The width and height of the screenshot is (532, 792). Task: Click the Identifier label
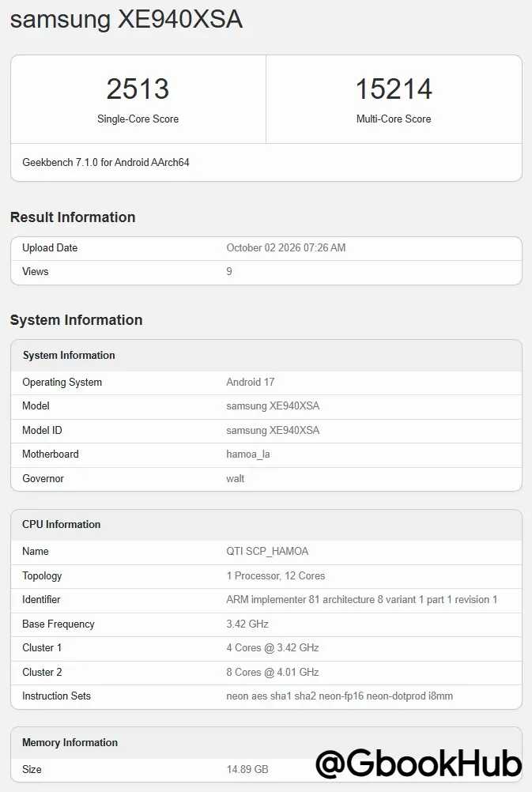pyautogui.click(x=41, y=600)
